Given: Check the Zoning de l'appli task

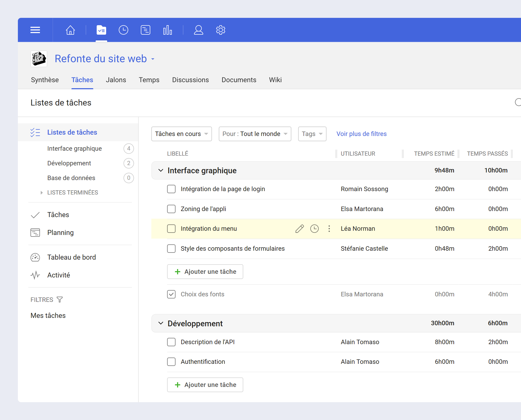Looking at the screenshot, I should click(171, 209).
